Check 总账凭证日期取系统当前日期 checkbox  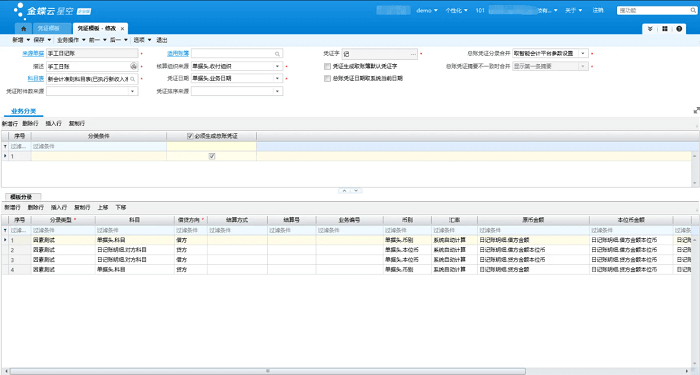[327, 78]
